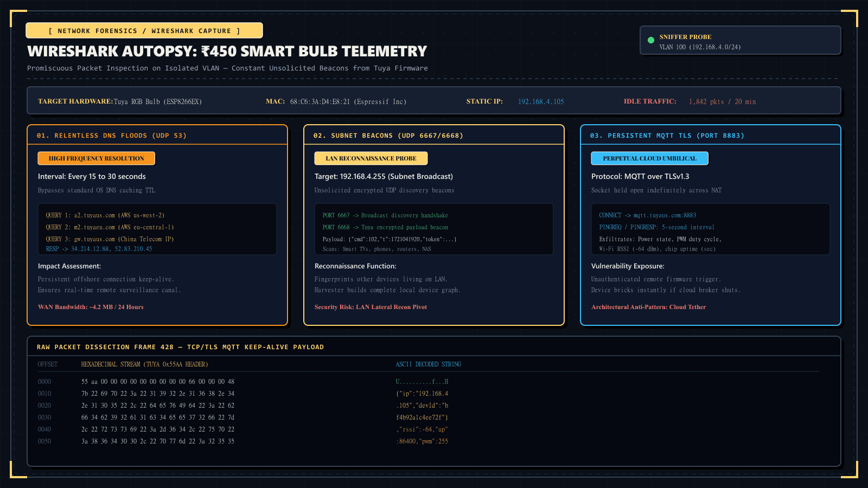Viewport: 868px width, 488px height.
Task: Click the static IP 192.168.4.105
Action: pyautogui.click(x=541, y=102)
